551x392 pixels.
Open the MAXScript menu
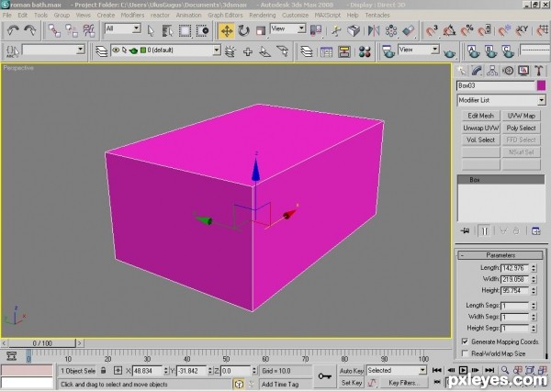328,15
